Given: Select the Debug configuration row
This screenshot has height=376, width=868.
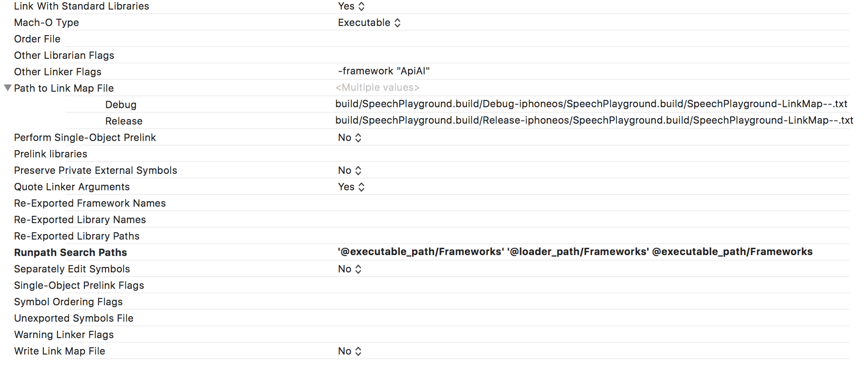Looking at the screenshot, I should pyautogui.click(x=120, y=105).
